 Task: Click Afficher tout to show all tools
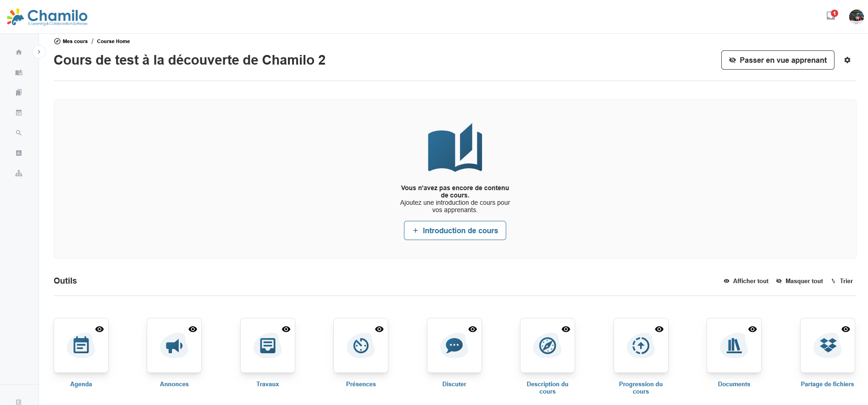[746, 281]
